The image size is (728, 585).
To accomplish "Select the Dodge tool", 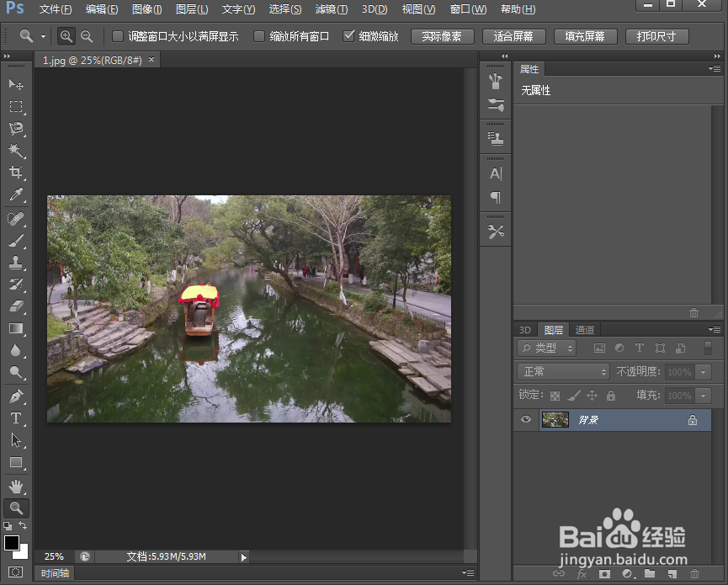I will click(x=16, y=372).
